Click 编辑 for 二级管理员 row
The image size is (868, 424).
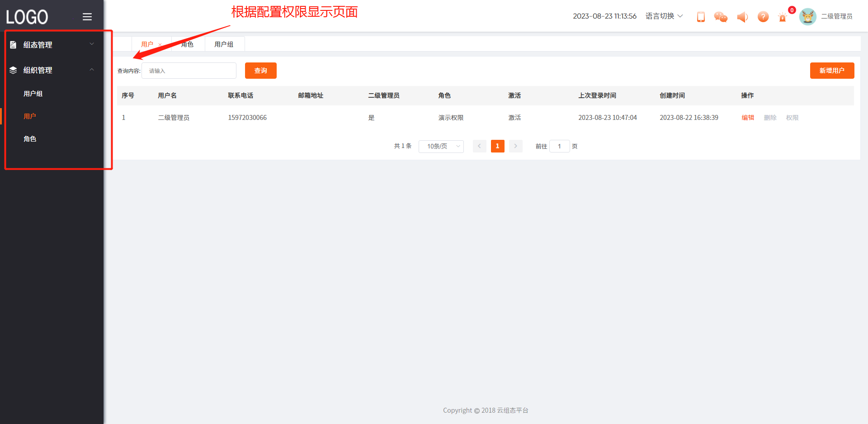(748, 118)
